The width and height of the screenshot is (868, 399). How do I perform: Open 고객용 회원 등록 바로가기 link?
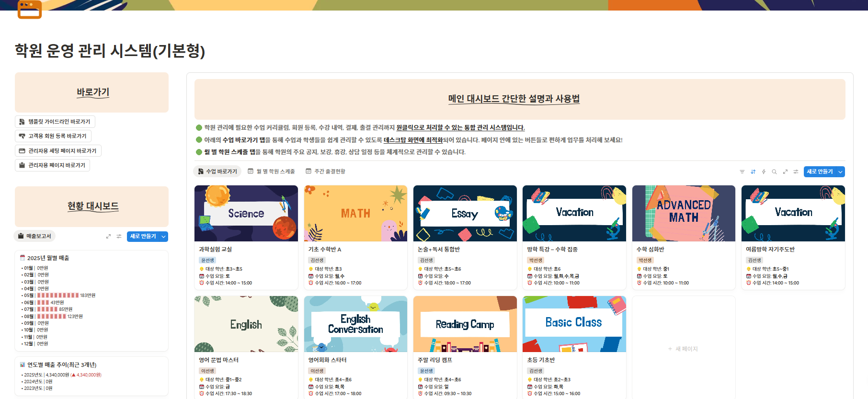pos(53,136)
